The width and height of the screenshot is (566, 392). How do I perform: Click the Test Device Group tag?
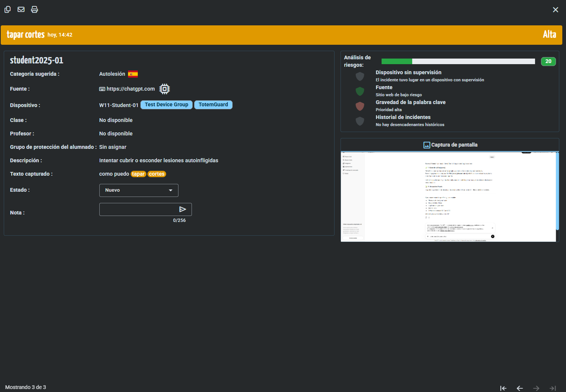click(x=167, y=105)
